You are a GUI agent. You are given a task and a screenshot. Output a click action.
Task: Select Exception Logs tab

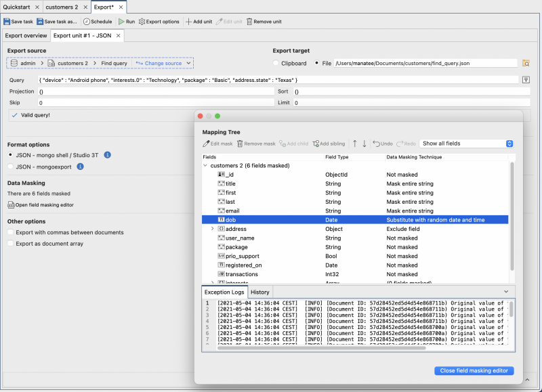point(224,292)
